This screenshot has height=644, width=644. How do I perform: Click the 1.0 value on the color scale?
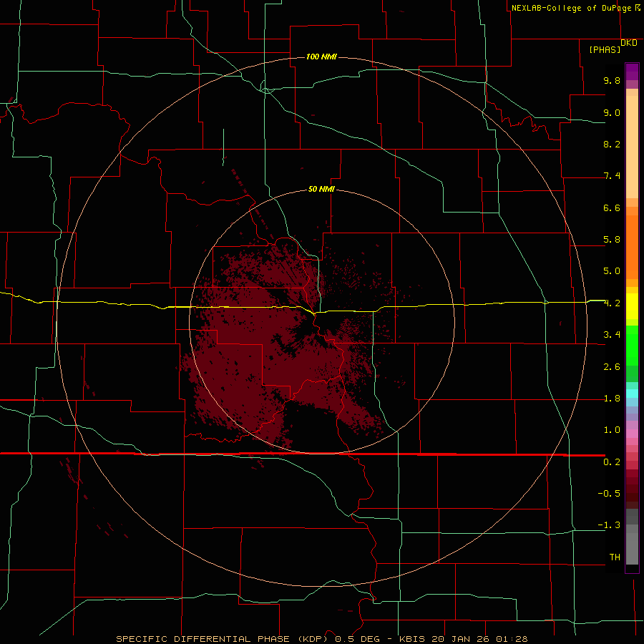pyautogui.click(x=612, y=430)
